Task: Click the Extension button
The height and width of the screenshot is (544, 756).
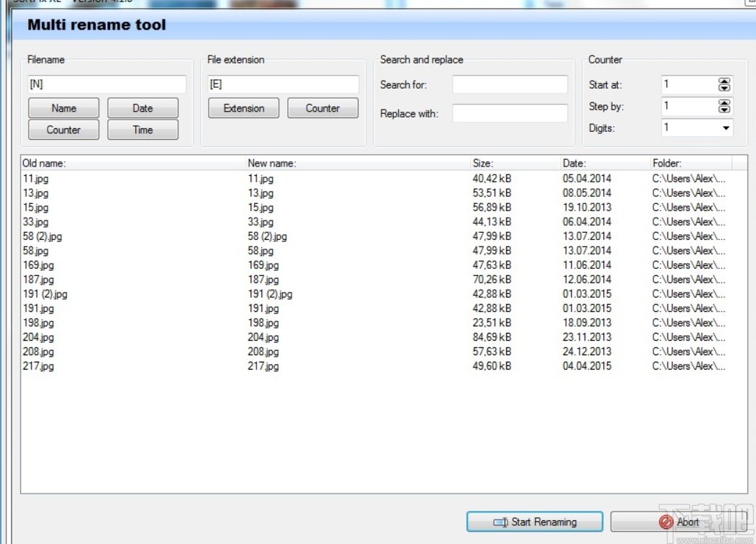Action: click(x=243, y=108)
